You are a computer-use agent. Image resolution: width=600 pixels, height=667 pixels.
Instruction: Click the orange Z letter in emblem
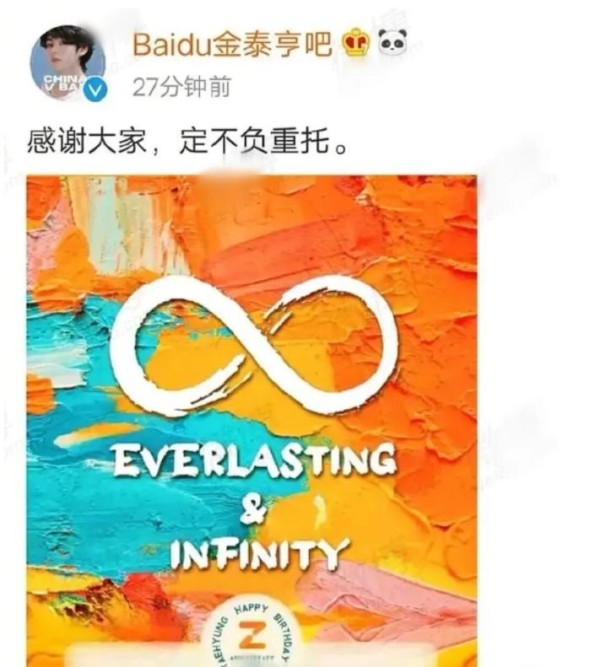click(253, 636)
